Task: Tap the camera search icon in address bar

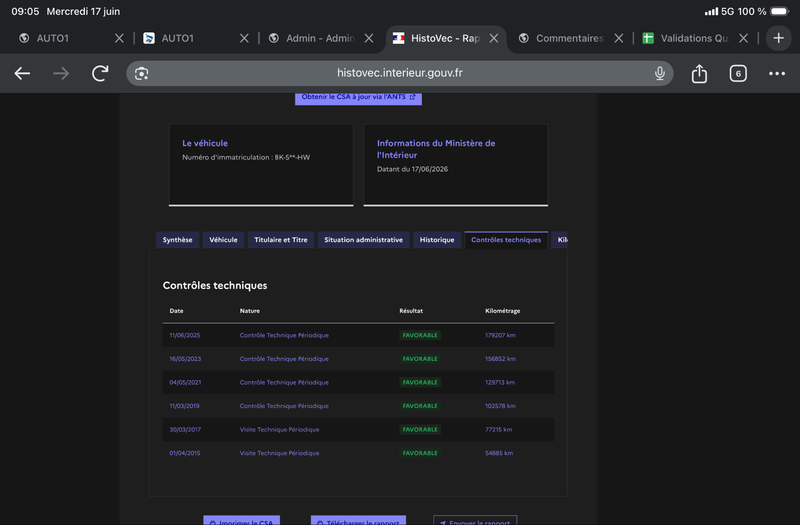Action: click(141, 73)
